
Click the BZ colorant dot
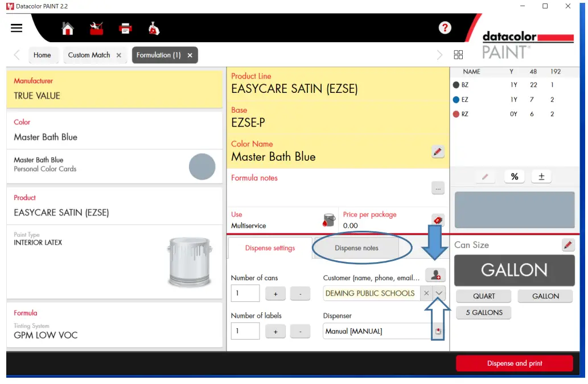click(x=456, y=85)
